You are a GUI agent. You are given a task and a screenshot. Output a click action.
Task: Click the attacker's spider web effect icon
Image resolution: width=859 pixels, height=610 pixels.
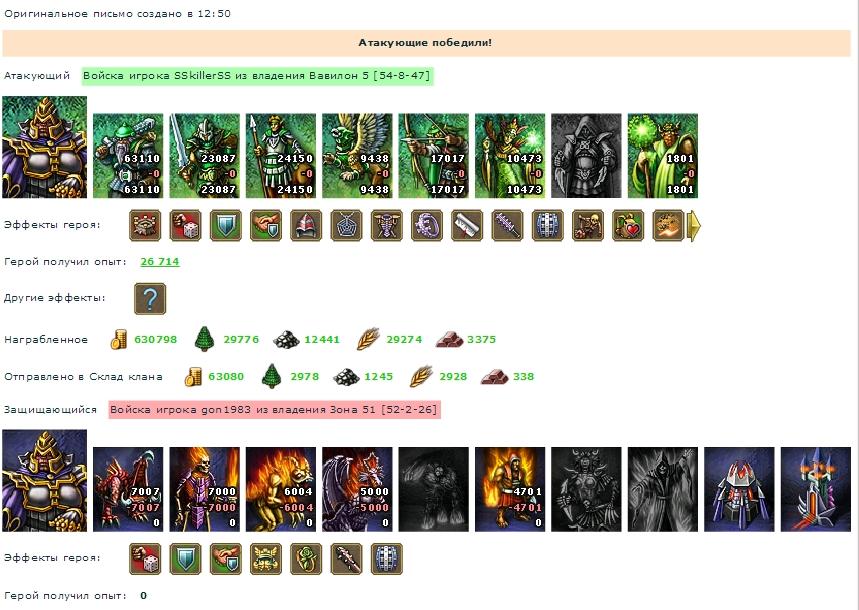click(346, 225)
